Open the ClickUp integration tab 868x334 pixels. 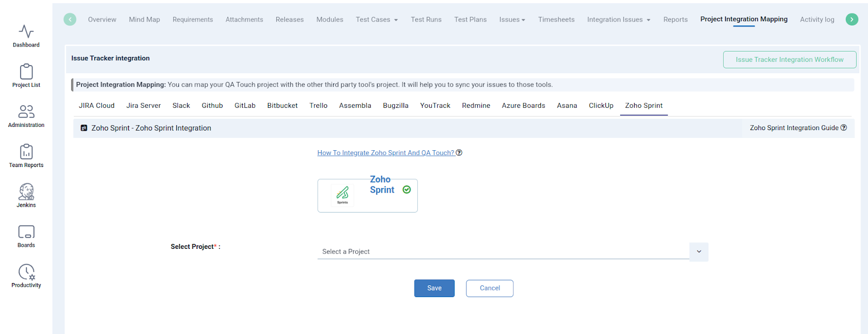(601, 106)
